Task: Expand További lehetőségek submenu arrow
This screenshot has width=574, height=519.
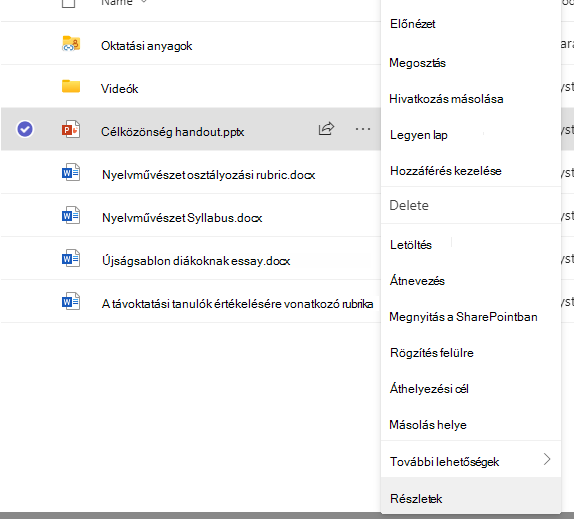Action: click(547, 459)
